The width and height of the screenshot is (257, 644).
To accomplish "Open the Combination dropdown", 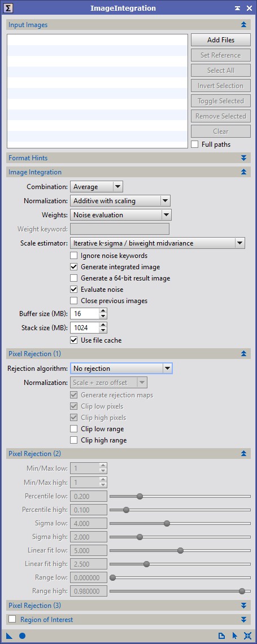I will (97, 186).
